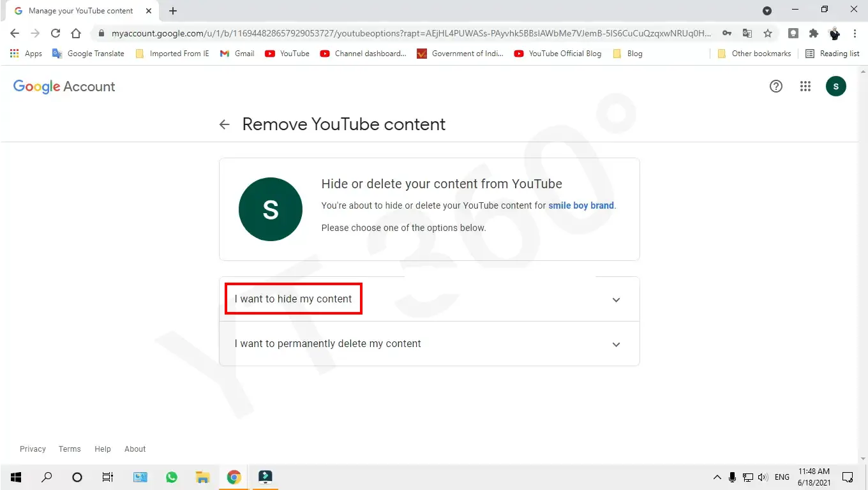Click the microphone tray icon

(x=733, y=477)
